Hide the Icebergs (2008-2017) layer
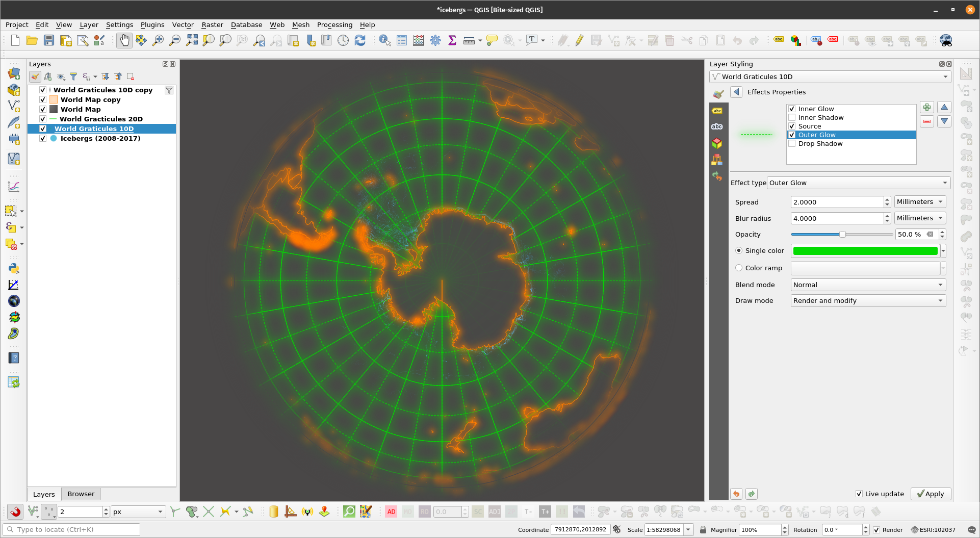Screen dimensions: 980x538 pos(43,138)
